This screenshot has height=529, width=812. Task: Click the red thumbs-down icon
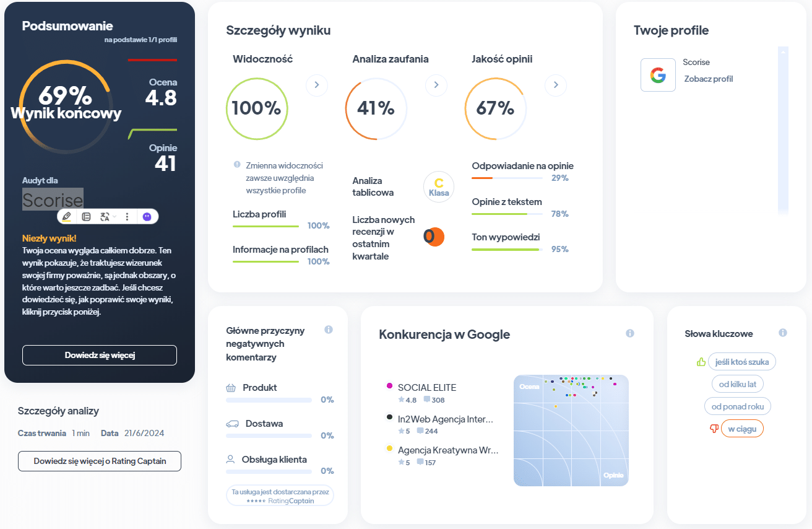tap(714, 428)
